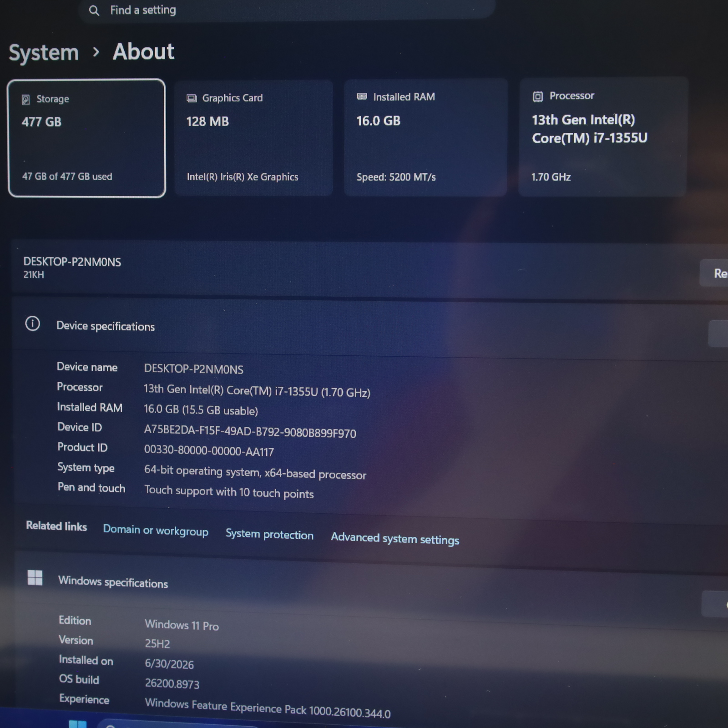Click the Edition label

pos(75,621)
